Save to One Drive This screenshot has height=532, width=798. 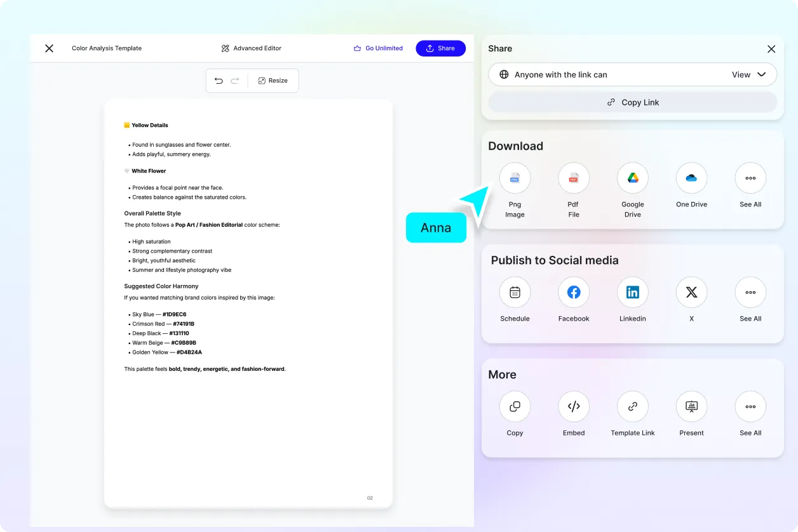(x=691, y=178)
